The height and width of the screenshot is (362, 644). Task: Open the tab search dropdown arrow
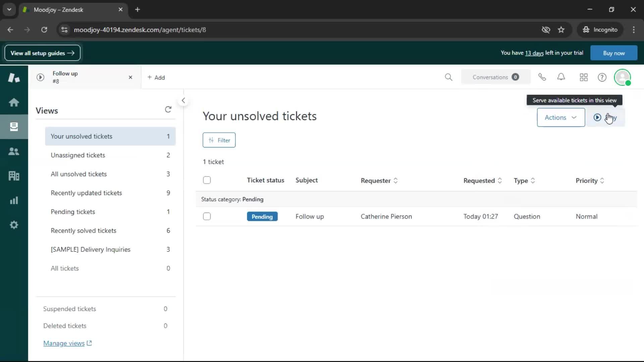pyautogui.click(x=9, y=10)
